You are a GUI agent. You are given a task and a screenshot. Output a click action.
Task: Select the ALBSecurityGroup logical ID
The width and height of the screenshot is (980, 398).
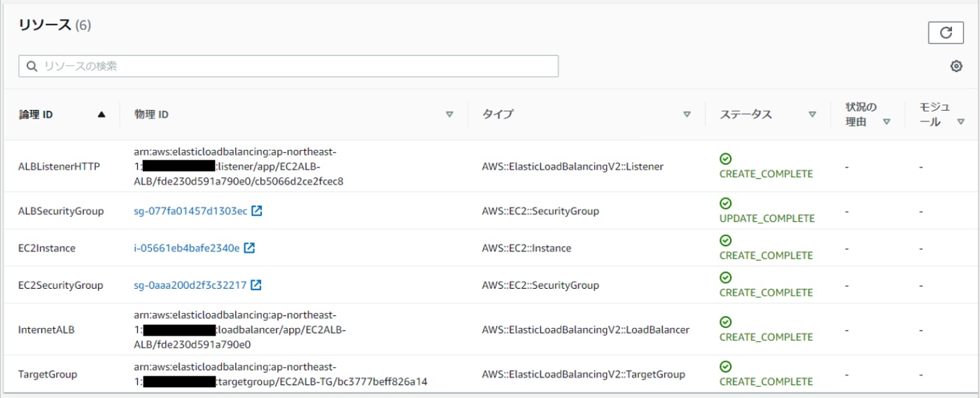(x=61, y=211)
